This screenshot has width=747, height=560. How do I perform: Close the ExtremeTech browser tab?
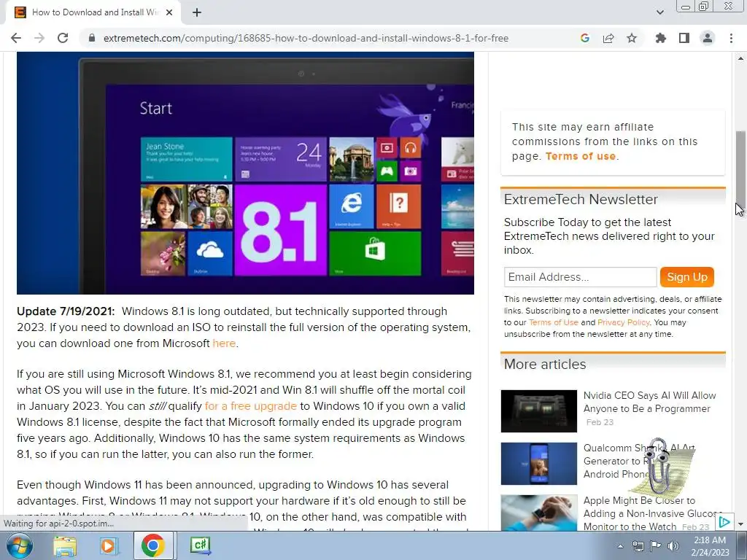(x=169, y=12)
